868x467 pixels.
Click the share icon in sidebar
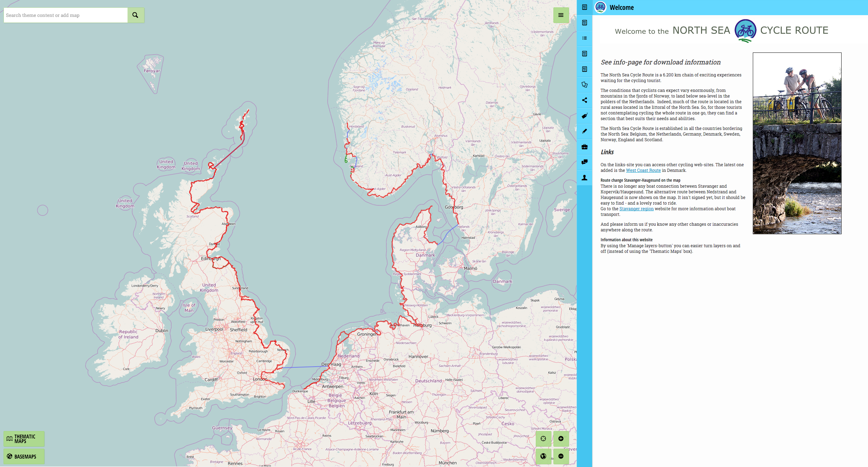584,100
